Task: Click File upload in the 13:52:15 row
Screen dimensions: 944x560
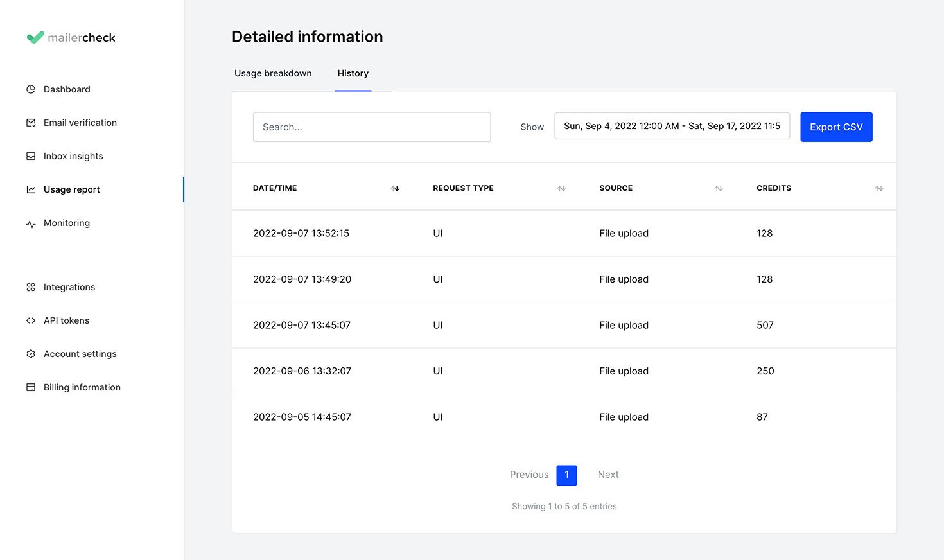Action: (x=624, y=233)
